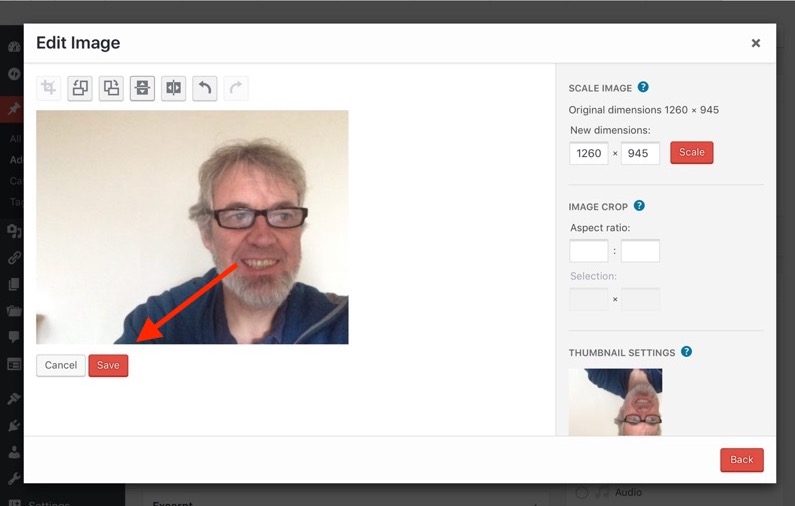Click the first aspect ratio field
This screenshot has height=506, width=795.
589,251
